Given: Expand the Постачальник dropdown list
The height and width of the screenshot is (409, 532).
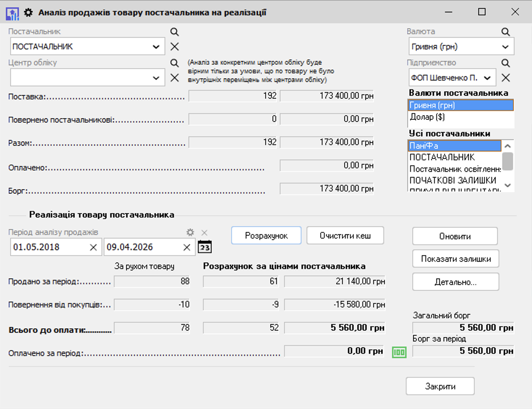Looking at the screenshot, I should (x=156, y=47).
